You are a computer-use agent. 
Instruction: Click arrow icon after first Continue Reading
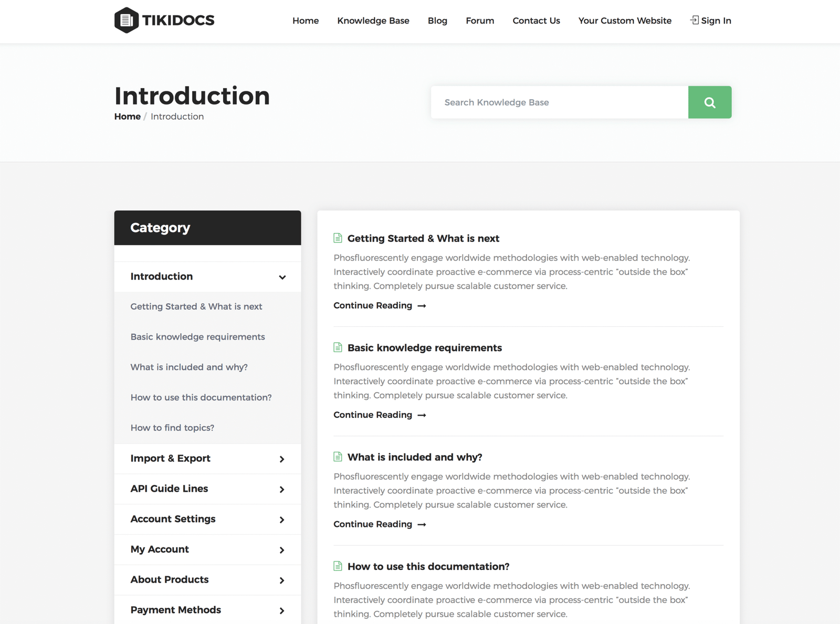click(422, 306)
